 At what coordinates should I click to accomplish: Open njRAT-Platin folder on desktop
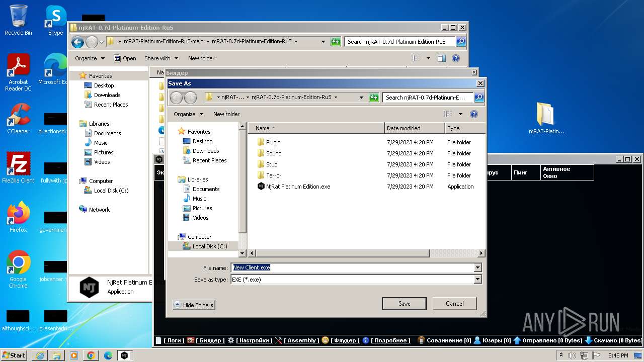[546, 119]
